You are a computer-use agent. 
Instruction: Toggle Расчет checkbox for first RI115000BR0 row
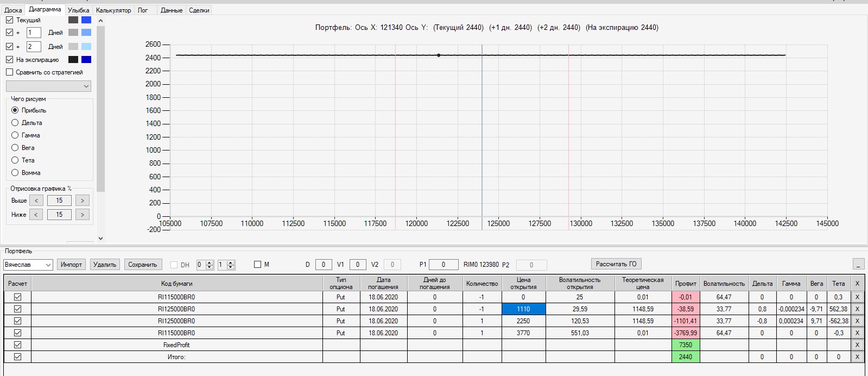[x=17, y=297]
